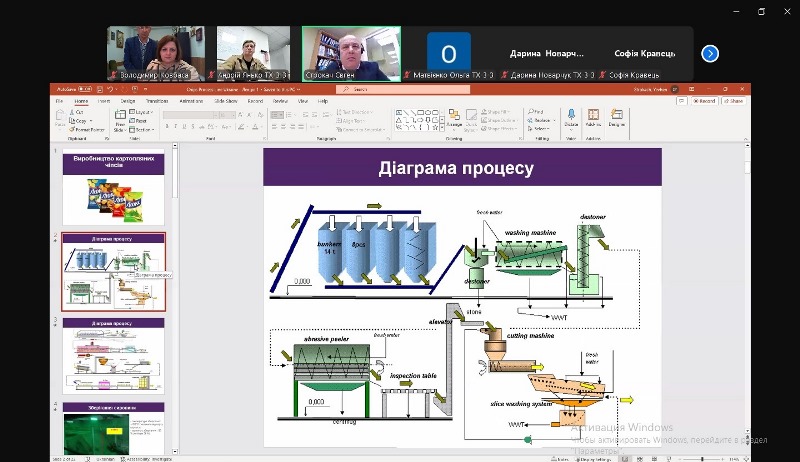Open the Customize Quick Access Toolbar dropdown
The image size is (800, 462).
click(145, 89)
